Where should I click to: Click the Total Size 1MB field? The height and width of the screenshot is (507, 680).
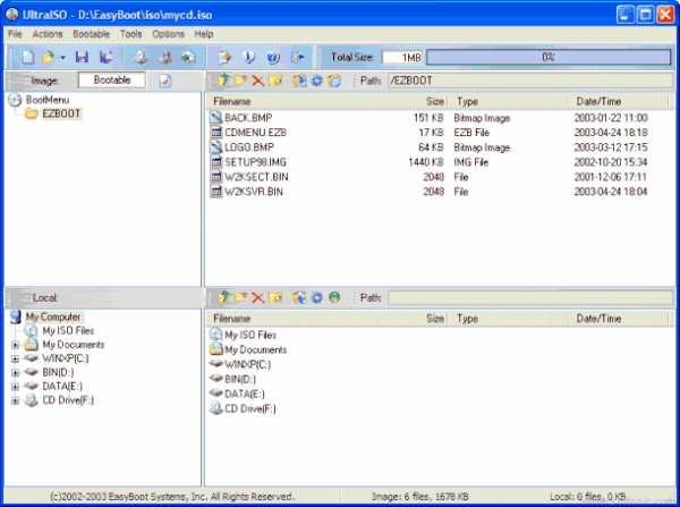(x=402, y=57)
